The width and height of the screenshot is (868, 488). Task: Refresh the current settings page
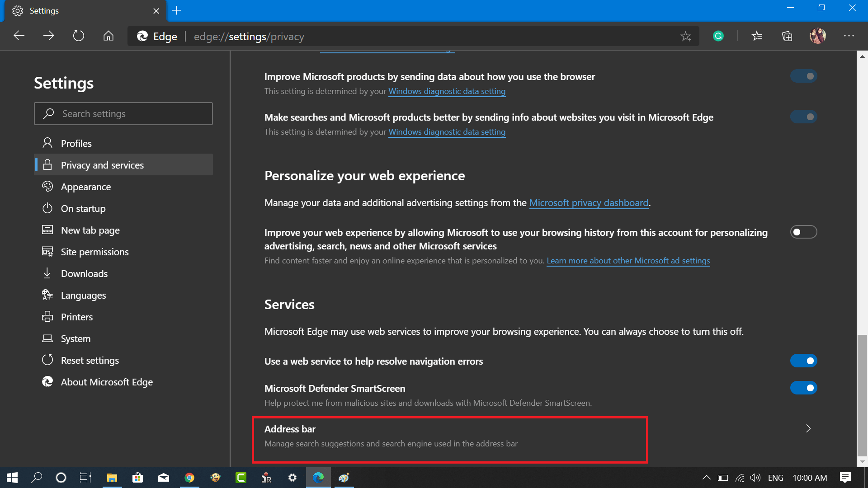pos(79,36)
